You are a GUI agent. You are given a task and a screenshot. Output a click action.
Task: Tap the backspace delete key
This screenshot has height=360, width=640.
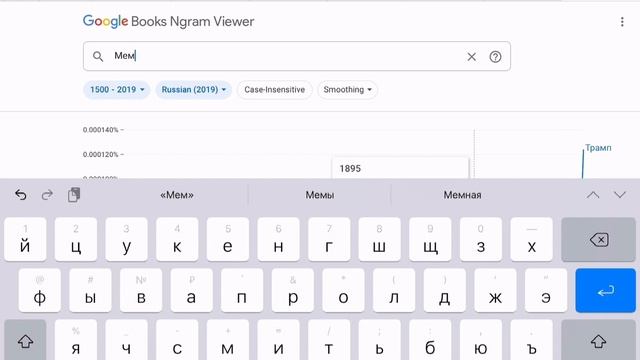[x=598, y=240]
